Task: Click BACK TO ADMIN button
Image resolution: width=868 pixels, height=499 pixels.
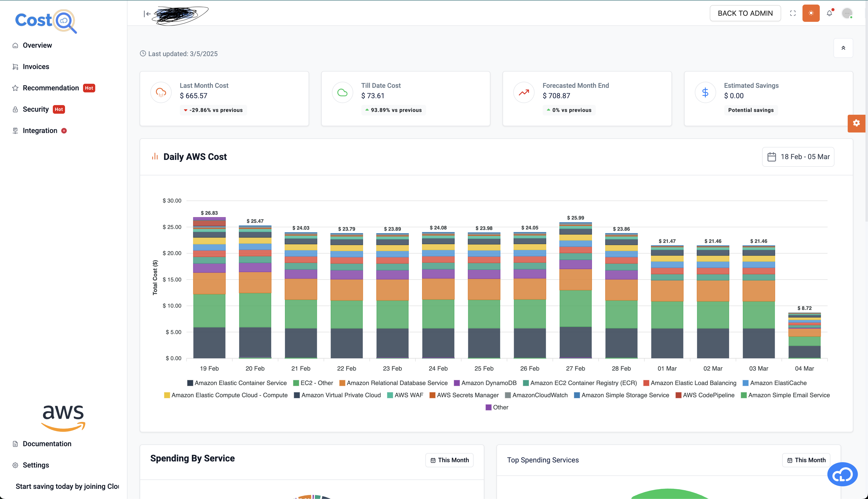Action: click(x=745, y=13)
